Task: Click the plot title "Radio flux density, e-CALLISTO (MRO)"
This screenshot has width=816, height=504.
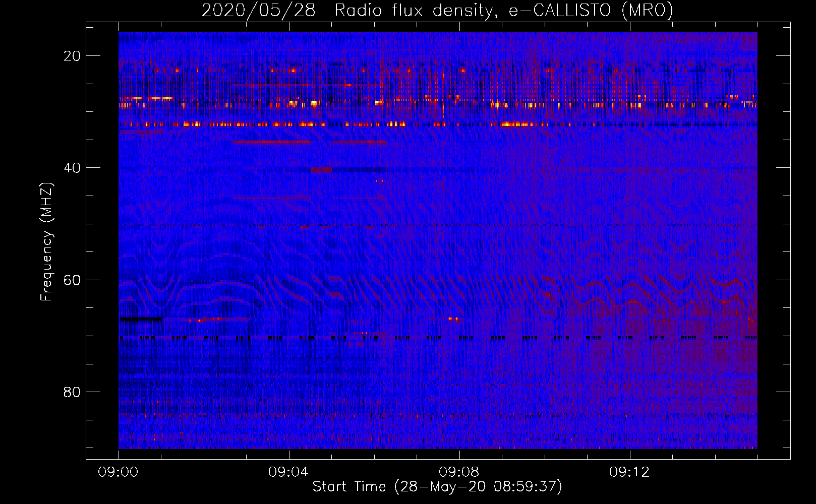Action: [504, 10]
